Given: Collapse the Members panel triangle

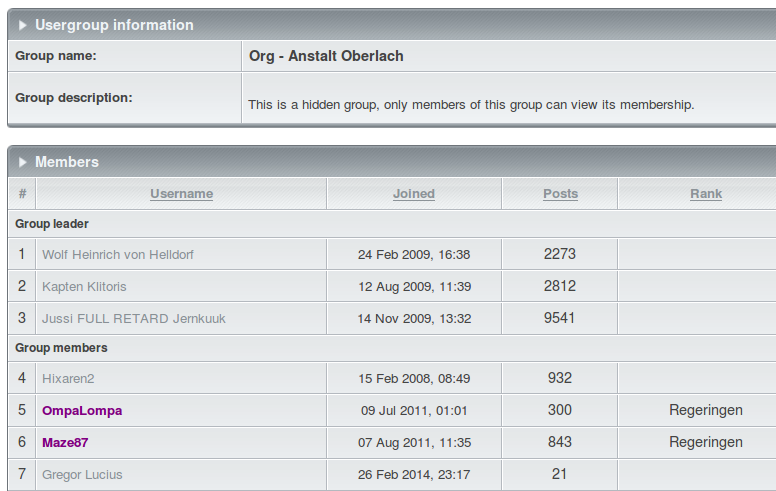Looking at the screenshot, I should pyautogui.click(x=22, y=162).
